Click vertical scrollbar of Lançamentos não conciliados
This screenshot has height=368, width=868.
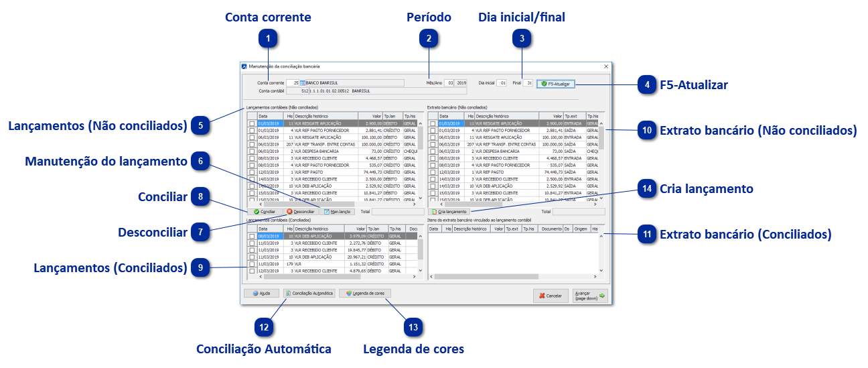tap(421, 160)
